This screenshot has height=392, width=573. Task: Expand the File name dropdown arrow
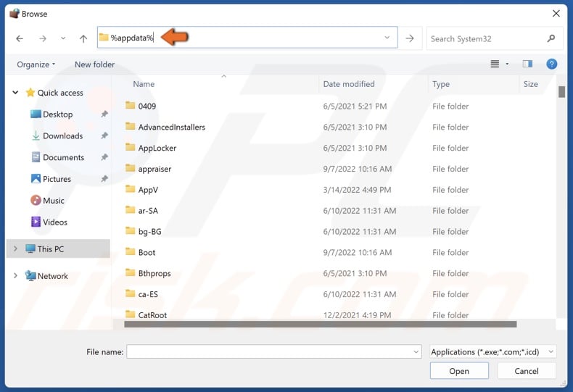pyautogui.click(x=416, y=352)
